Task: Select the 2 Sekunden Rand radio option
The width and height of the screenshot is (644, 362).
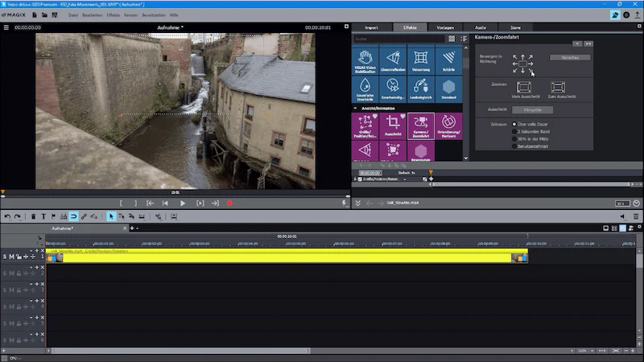Action: tap(514, 131)
